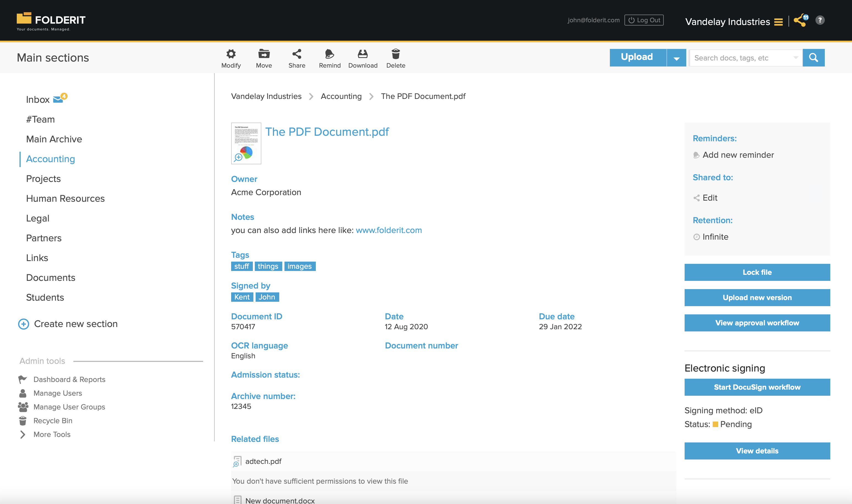This screenshot has height=504, width=852.
Task: Expand the Upload button dropdown arrow
Action: (676, 57)
